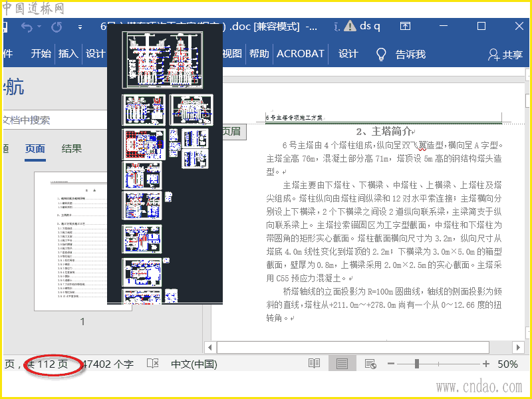Click the navigation pane search field
The width and height of the screenshot is (532, 399).
click(x=55, y=120)
